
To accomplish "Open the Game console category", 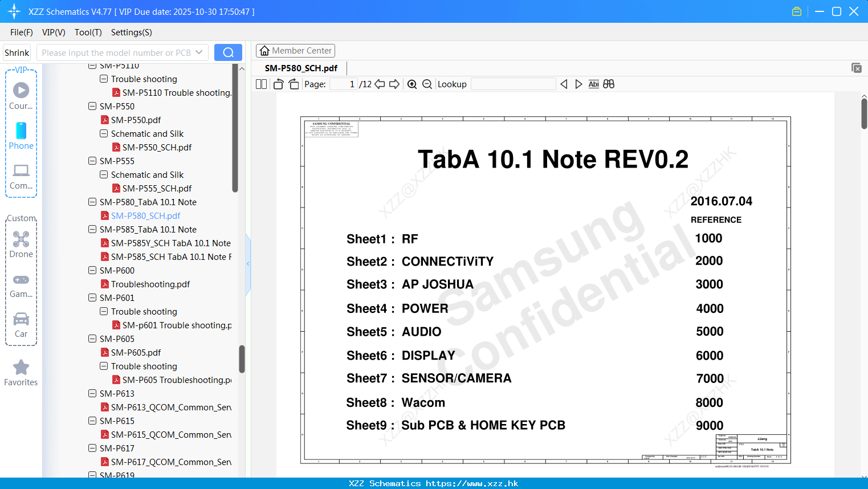I will pos(21,286).
